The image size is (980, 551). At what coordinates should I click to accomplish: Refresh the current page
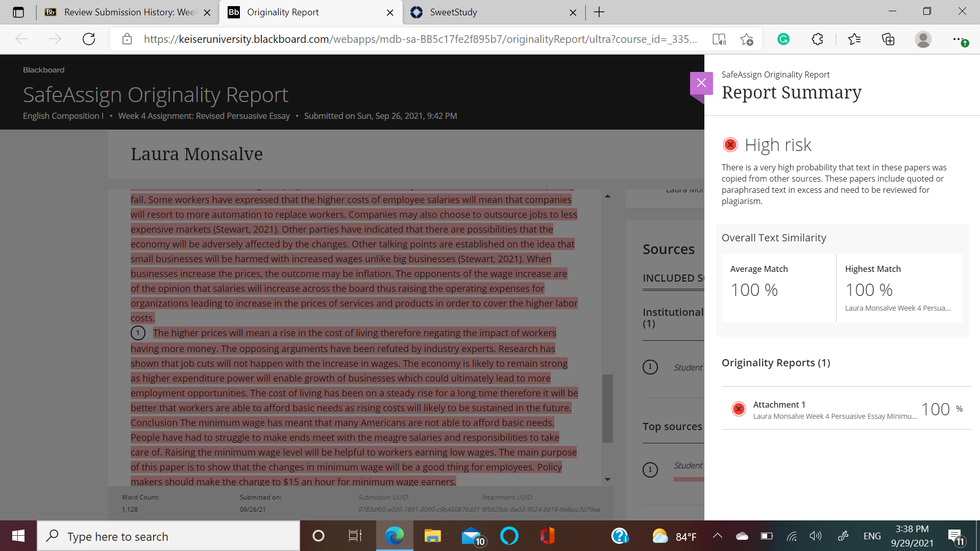[89, 39]
